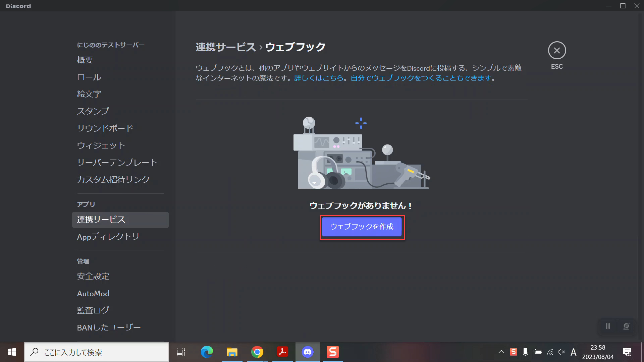Select 概要 in the server settings sidebar
Viewport: 644px width, 362px height.
tap(85, 60)
